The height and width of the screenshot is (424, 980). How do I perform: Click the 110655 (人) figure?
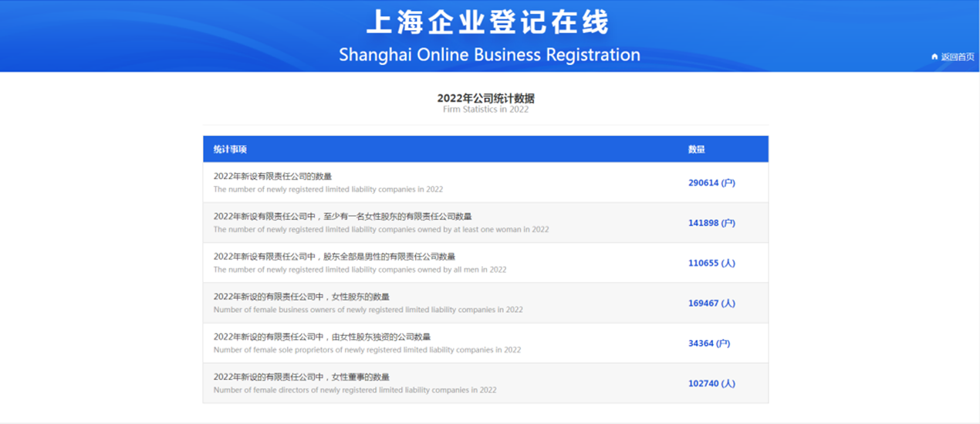(x=711, y=263)
